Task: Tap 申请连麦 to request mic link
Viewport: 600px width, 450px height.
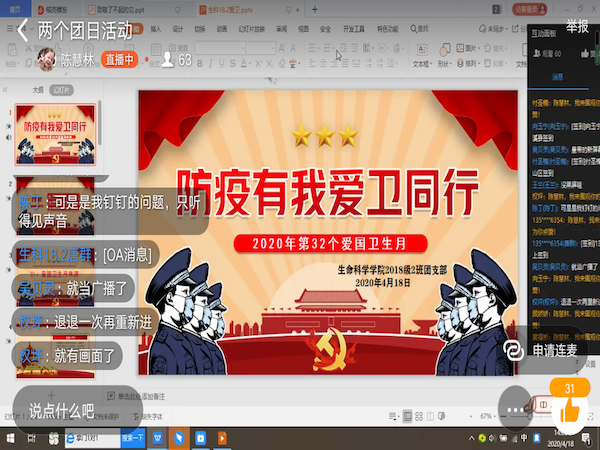Action: coord(545,350)
